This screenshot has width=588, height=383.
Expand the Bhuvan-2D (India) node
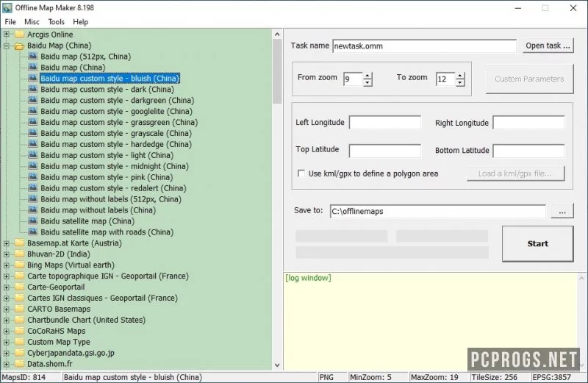[7, 254]
